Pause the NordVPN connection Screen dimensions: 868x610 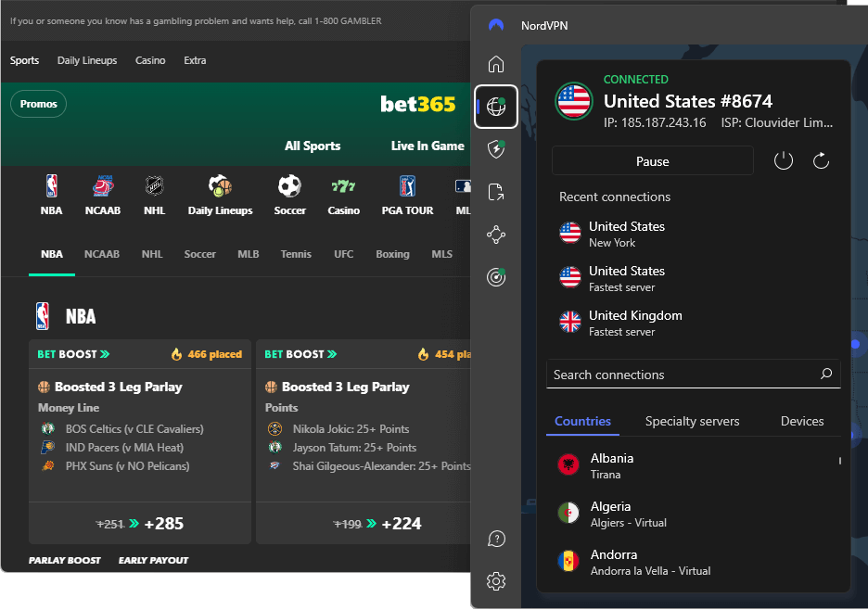[x=653, y=161]
